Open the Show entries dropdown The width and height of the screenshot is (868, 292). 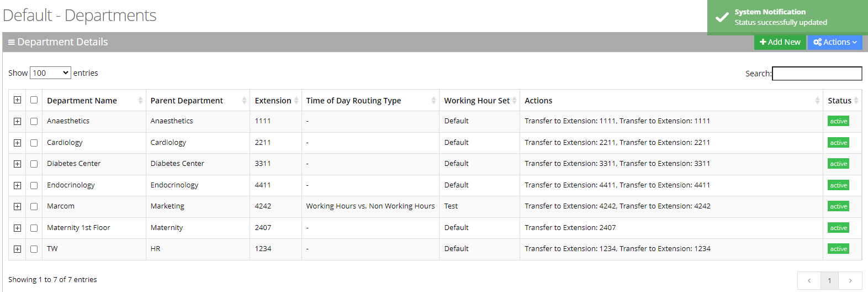tap(50, 73)
